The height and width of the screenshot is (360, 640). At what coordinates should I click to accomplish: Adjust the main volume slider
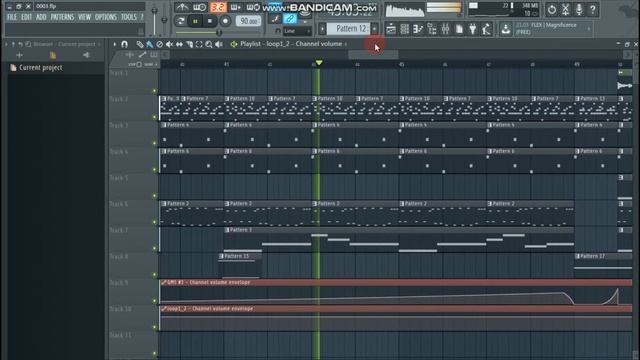[x=154, y=20]
